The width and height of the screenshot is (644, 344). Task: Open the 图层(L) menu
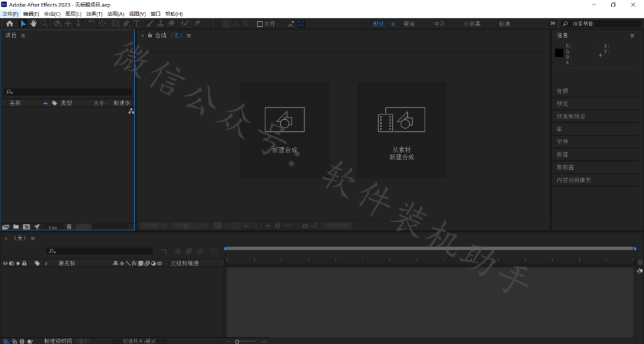[73, 14]
